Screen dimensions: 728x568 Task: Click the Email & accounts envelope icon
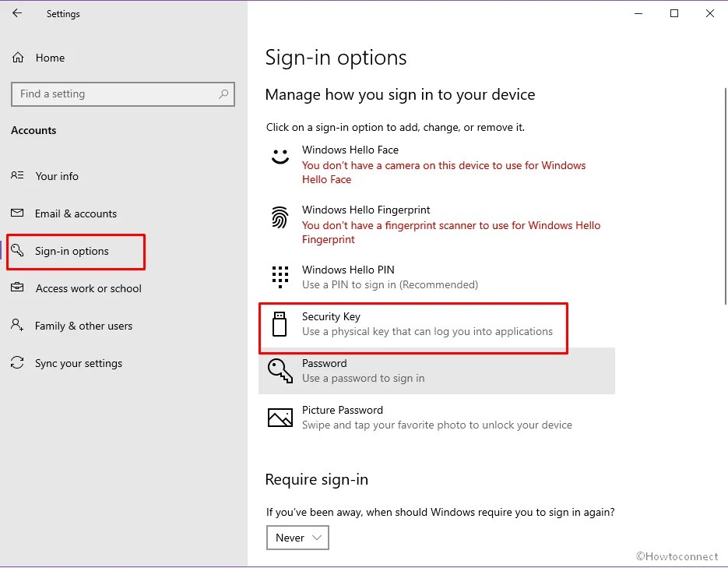[x=19, y=213]
